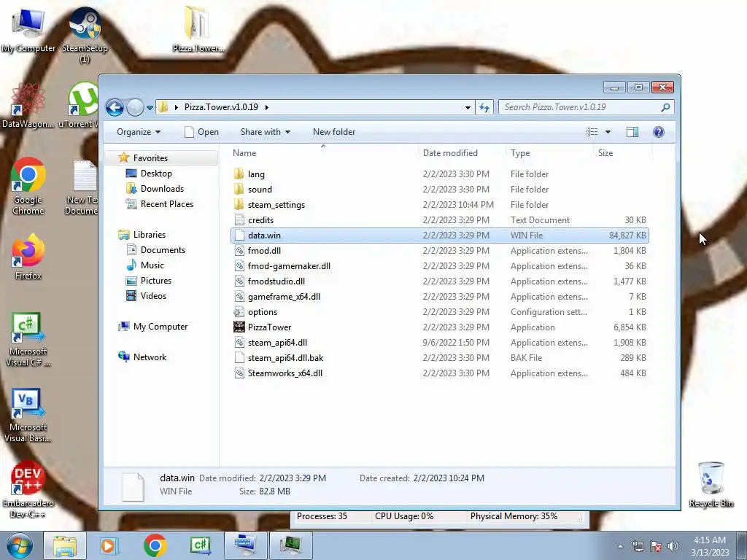Screen dimensions: 747x560
Task: Select the lang folder
Action: point(439,174)
